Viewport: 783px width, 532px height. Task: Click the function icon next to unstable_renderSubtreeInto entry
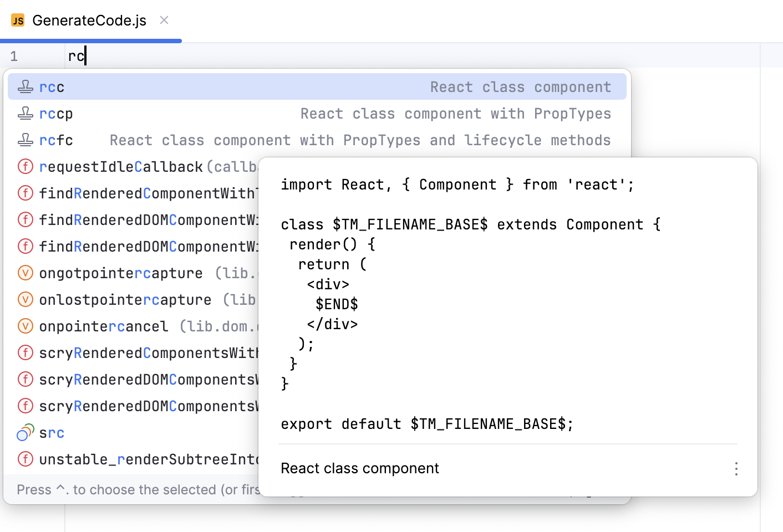(26, 459)
